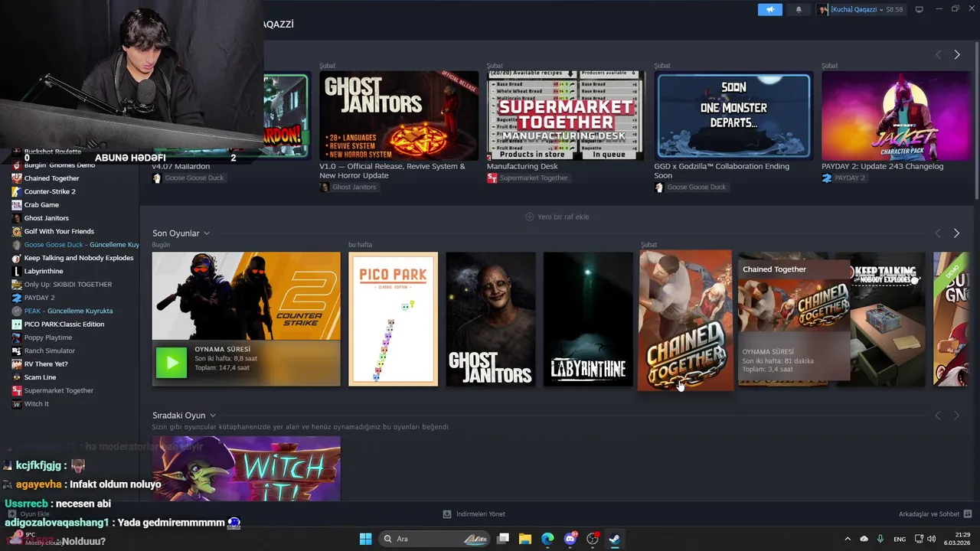
Task: Open İndirmeleri Yönet downloads manager
Action: click(x=474, y=514)
